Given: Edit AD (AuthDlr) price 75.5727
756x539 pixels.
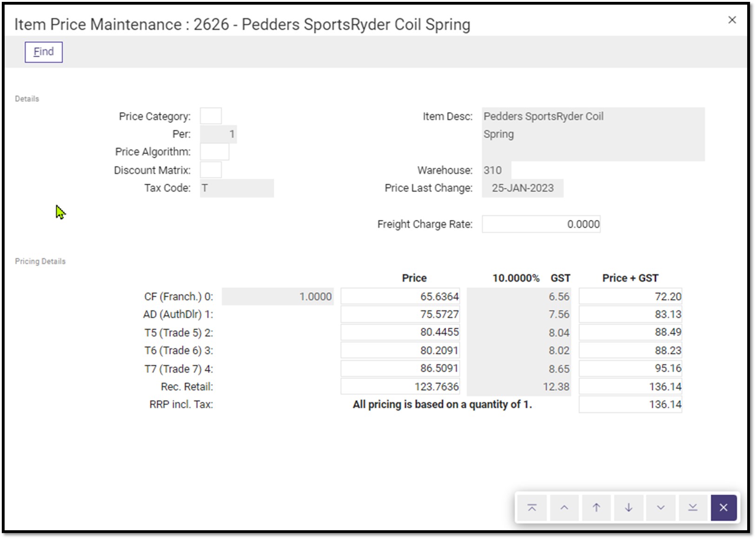Looking at the screenshot, I should (x=400, y=314).
